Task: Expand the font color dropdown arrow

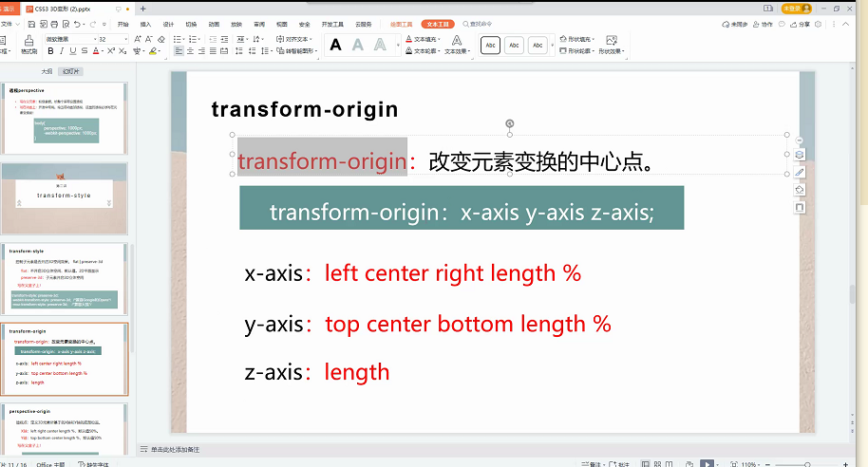Action: (x=103, y=51)
